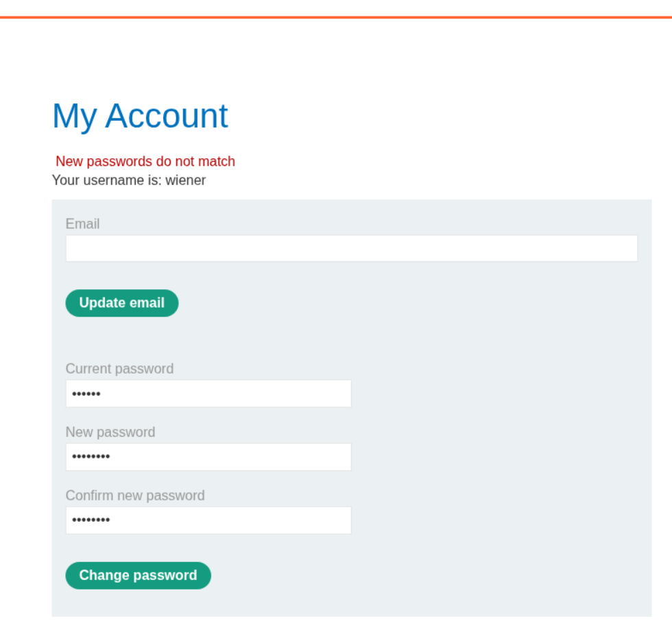Click the Email input field
672x632 pixels.
click(351, 248)
